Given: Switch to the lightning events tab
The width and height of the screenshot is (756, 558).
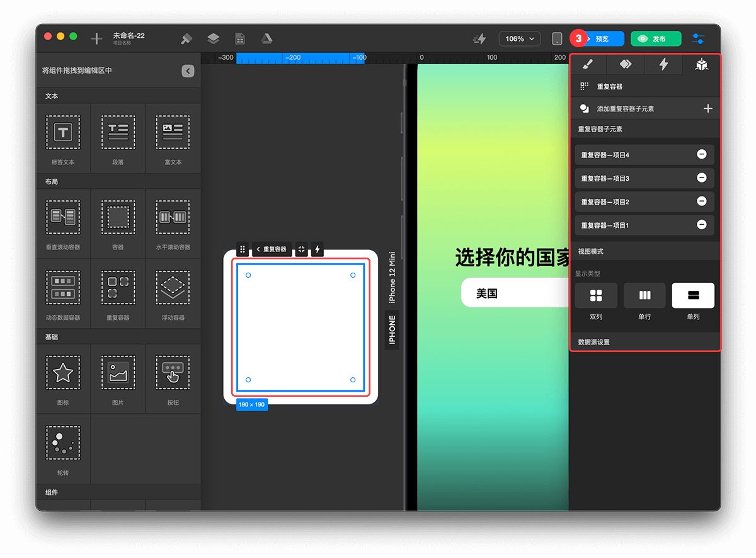Looking at the screenshot, I should [x=663, y=64].
